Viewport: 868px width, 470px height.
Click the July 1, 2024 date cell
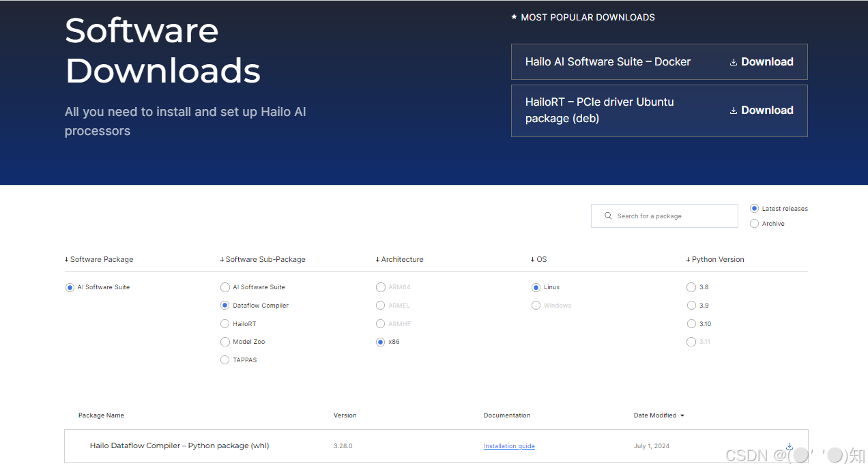coord(652,446)
